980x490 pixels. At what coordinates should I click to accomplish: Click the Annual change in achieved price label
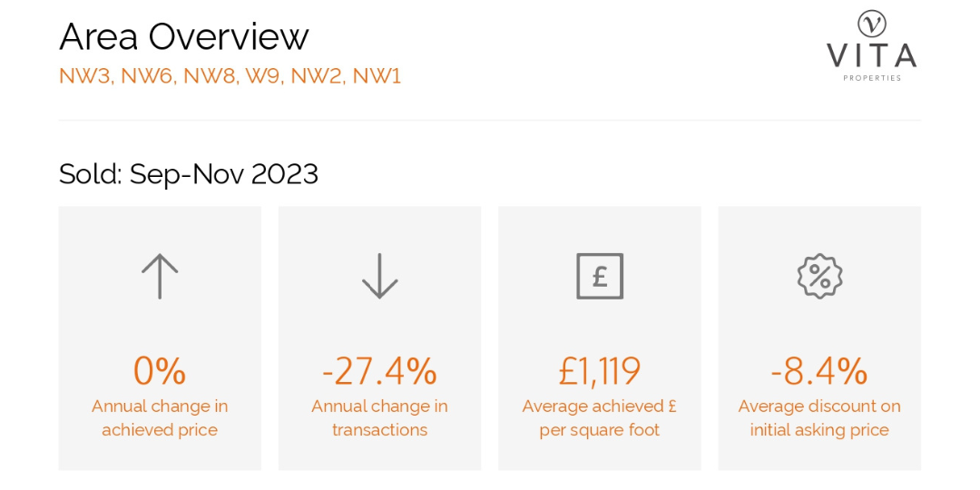160,418
